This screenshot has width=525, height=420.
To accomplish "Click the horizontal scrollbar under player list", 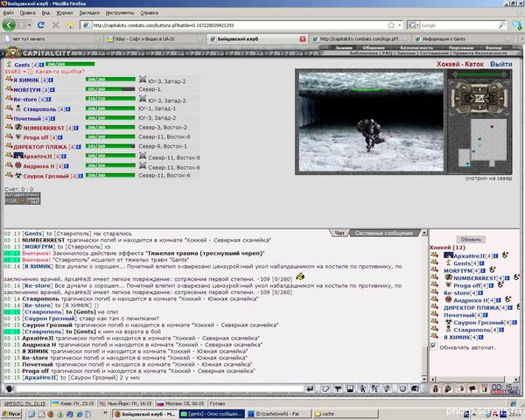I will [474, 379].
